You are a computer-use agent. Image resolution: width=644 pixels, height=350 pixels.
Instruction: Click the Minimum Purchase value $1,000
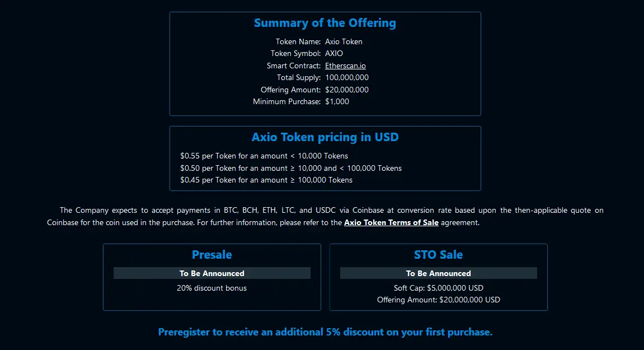point(337,101)
